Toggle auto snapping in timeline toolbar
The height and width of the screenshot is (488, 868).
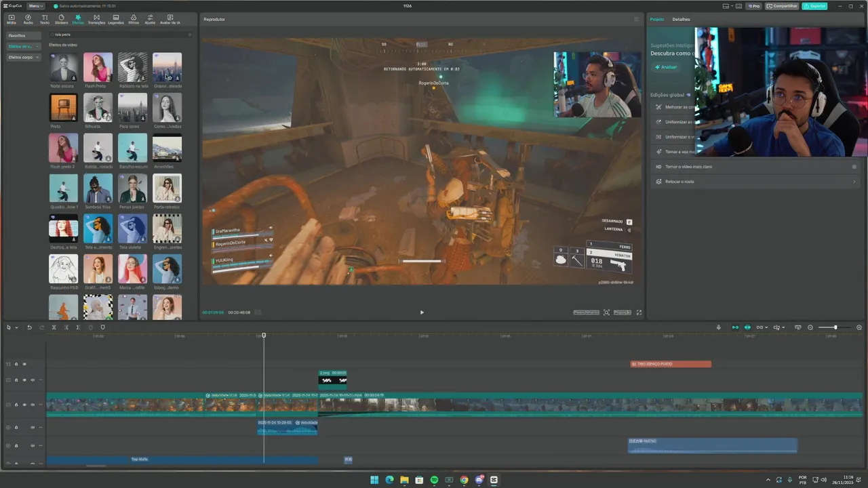747,327
